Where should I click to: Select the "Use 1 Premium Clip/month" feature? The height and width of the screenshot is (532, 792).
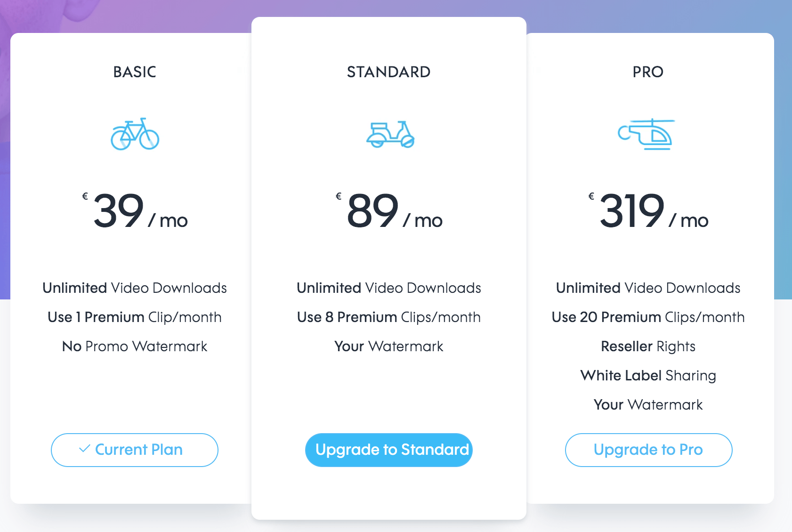(x=135, y=317)
